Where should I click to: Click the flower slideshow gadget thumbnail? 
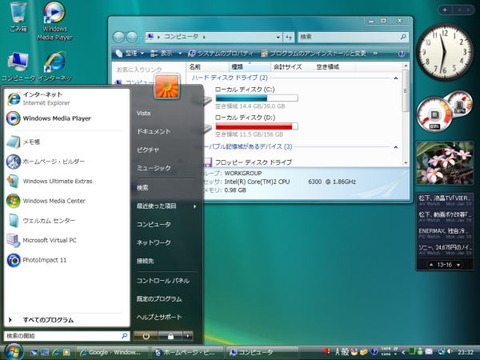pyautogui.click(x=445, y=163)
